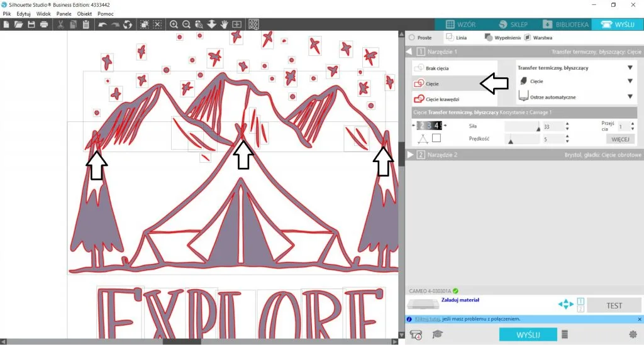Click the Copy toolbar icon
The height and width of the screenshot is (345, 644).
pos(73,25)
